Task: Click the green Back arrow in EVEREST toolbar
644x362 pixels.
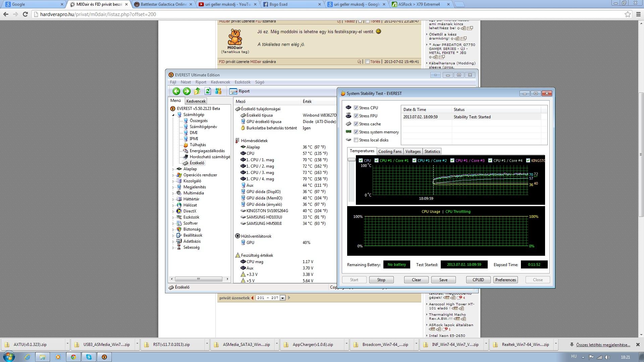Action: coord(176,91)
